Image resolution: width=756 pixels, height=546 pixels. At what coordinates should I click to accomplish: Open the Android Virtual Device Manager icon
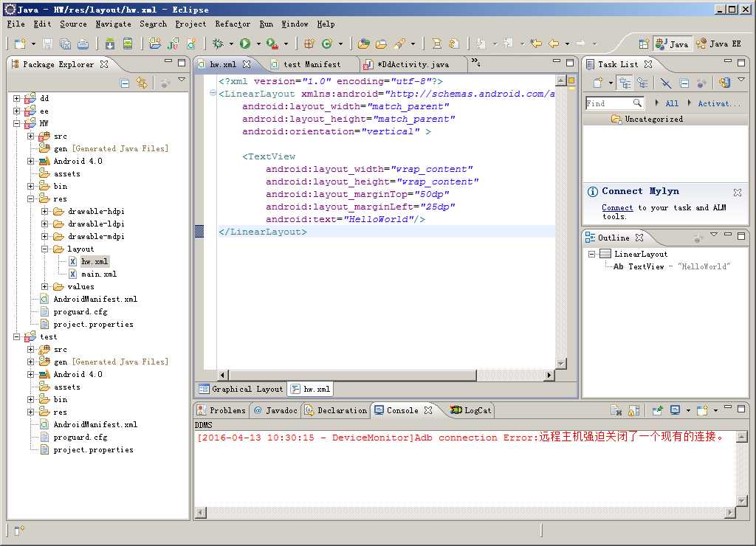point(127,44)
